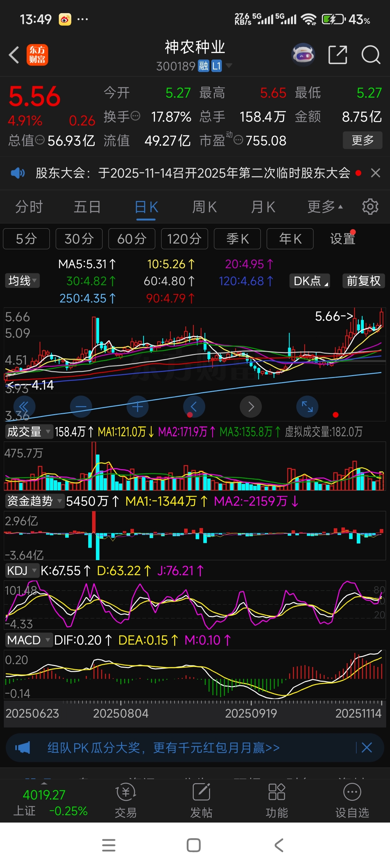This screenshot has width=390, height=868.
Task: Tap Android recent apps menu button
Action: [109, 845]
